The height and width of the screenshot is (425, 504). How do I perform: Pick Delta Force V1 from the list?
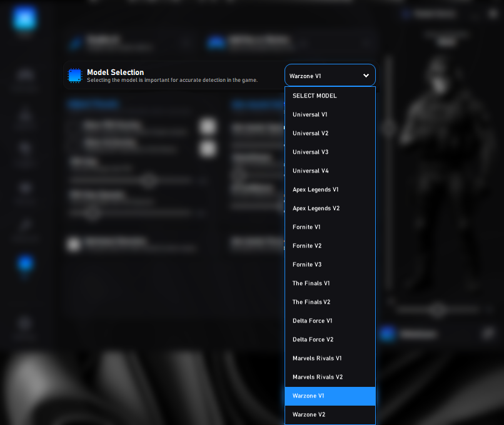[330, 321]
